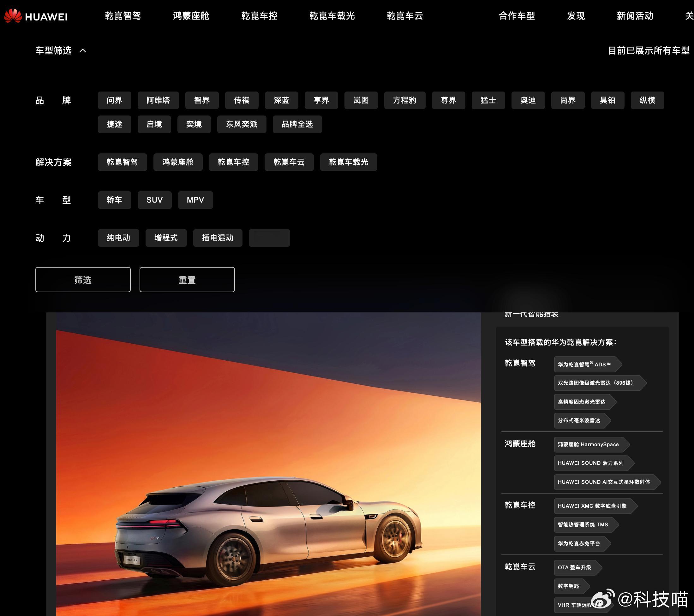
Task: Choose 增程式 power type
Action: click(x=166, y=238)
